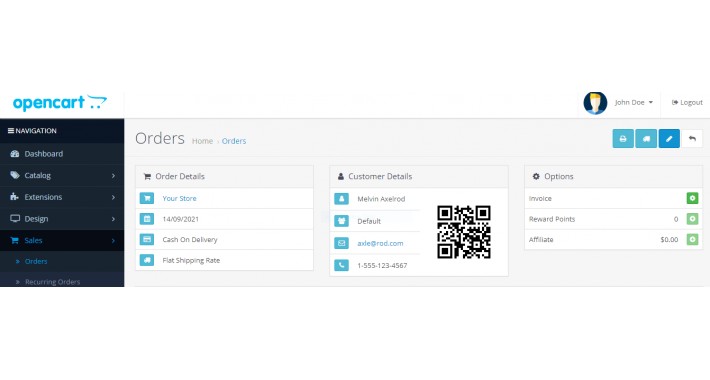Click the date text 14/09/2021

[x=181, y=219]
